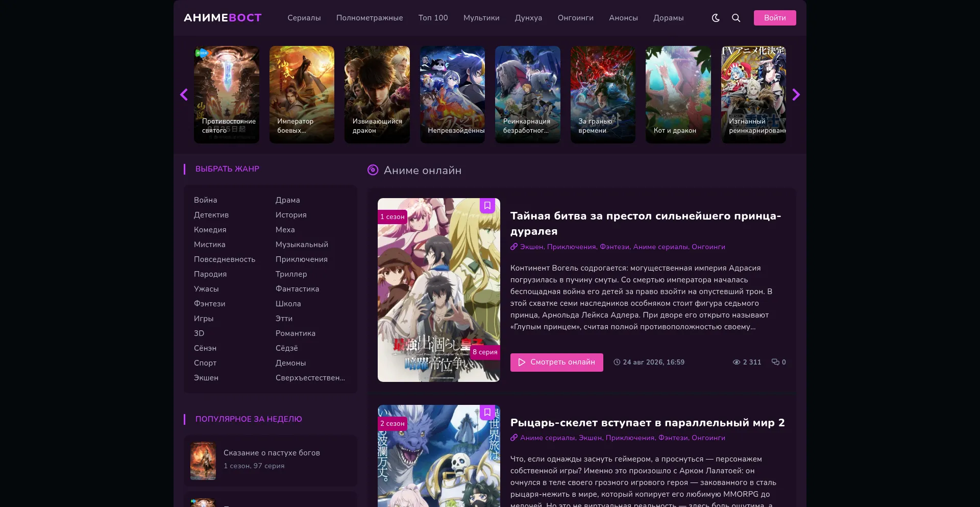Select the Демоны genre

coord(291,363)
